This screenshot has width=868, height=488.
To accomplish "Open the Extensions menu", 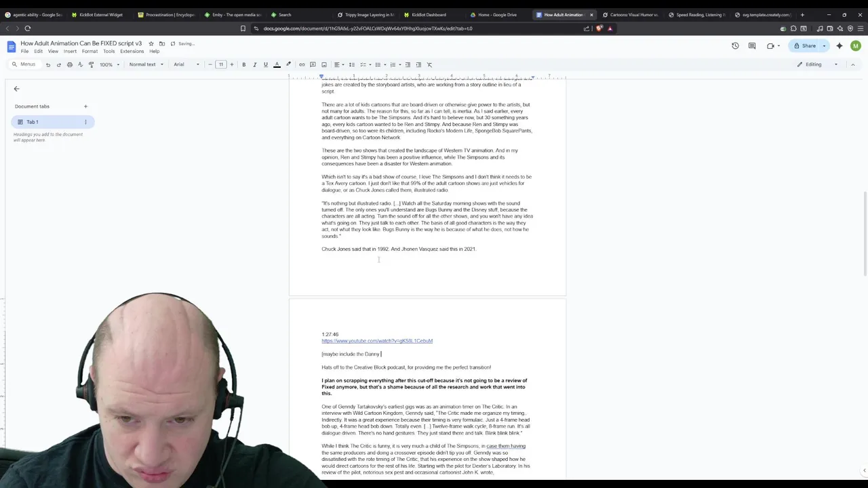I will [132, 52].
